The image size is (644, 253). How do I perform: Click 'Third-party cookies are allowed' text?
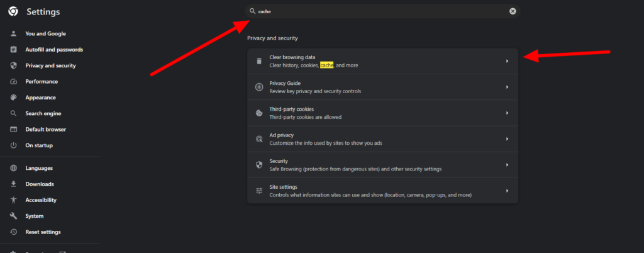click(x=305, y=117)
